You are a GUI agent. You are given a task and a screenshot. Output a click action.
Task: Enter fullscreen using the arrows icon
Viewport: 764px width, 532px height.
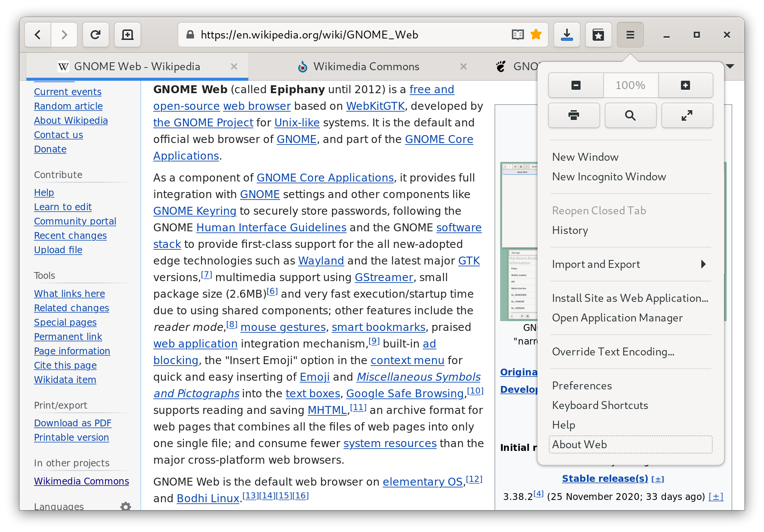pyautogui.click(x=687, y=115)
